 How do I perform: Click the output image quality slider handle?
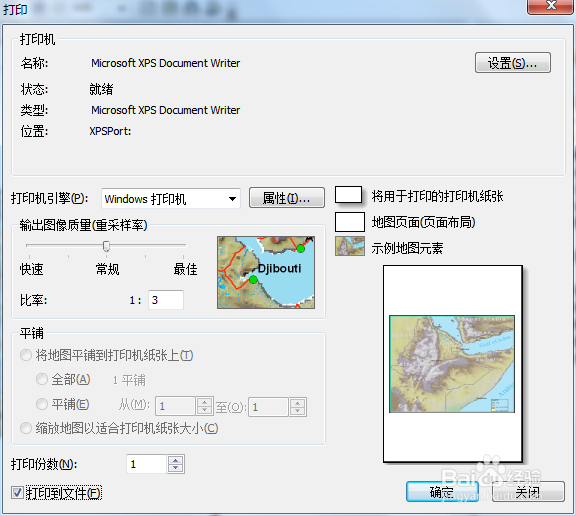[x=106, y=246]
